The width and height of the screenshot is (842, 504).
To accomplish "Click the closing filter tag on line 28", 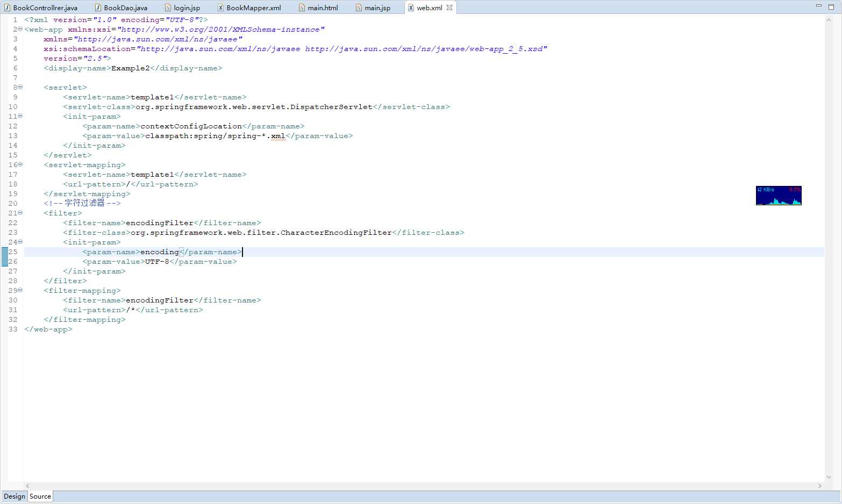I will tap(65, 281).
